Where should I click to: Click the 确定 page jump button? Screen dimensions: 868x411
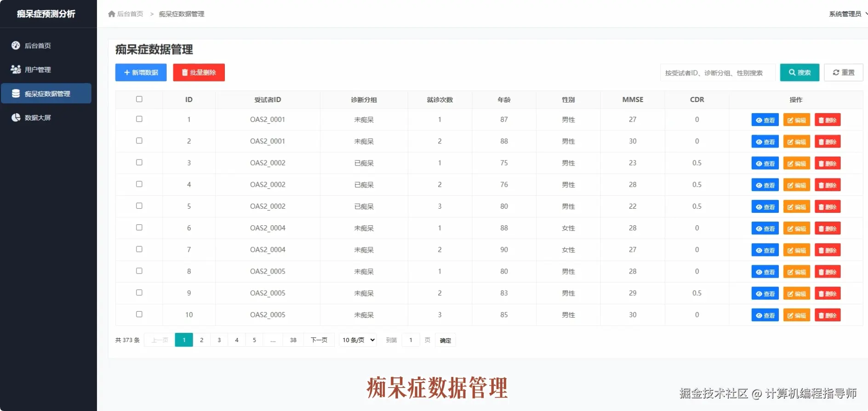pos(445,340)
